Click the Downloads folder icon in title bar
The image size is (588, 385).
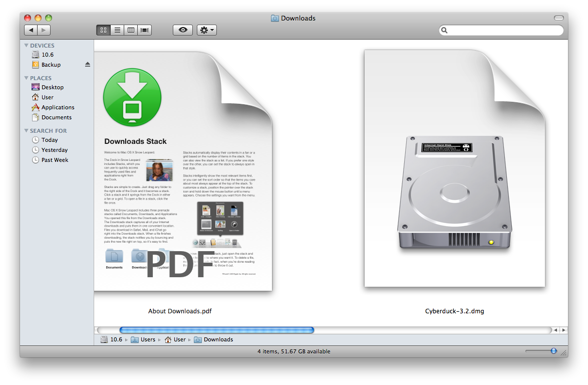click(x=275, y=19)
